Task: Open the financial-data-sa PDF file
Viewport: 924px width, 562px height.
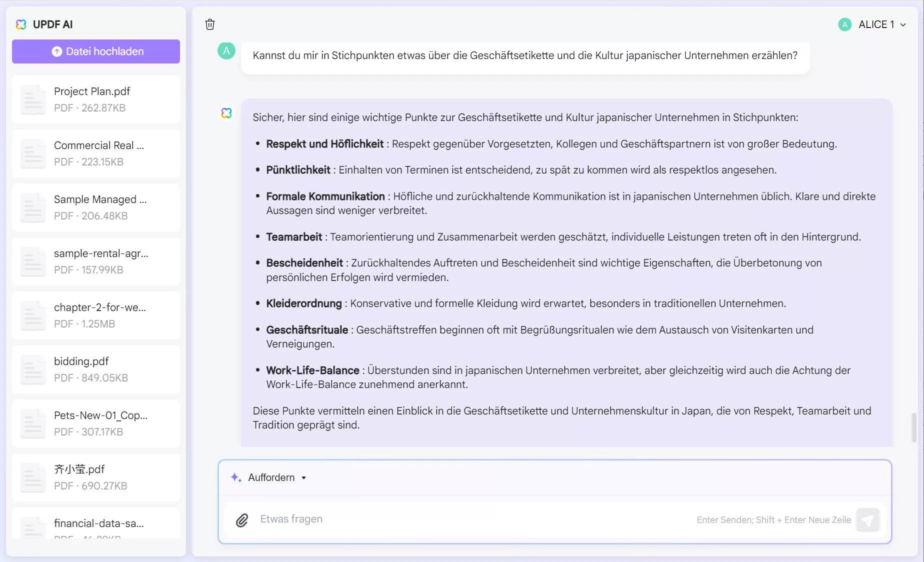Action: point(95,525)
